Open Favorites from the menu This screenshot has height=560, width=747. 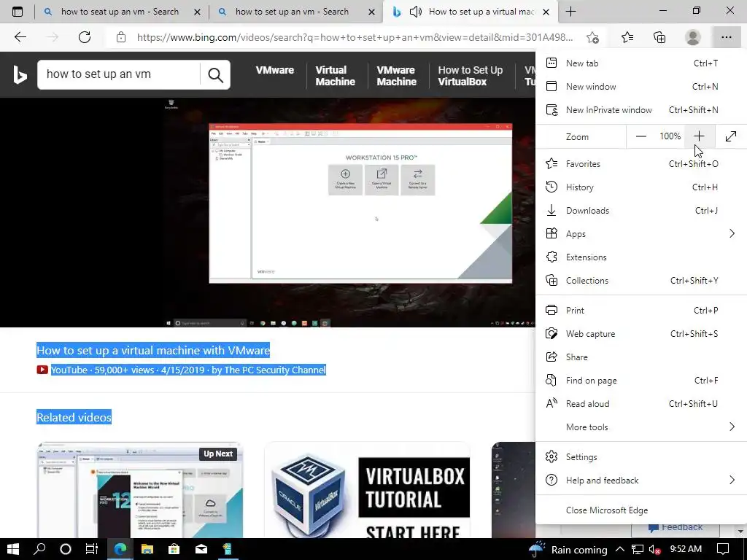coord(641,164)
